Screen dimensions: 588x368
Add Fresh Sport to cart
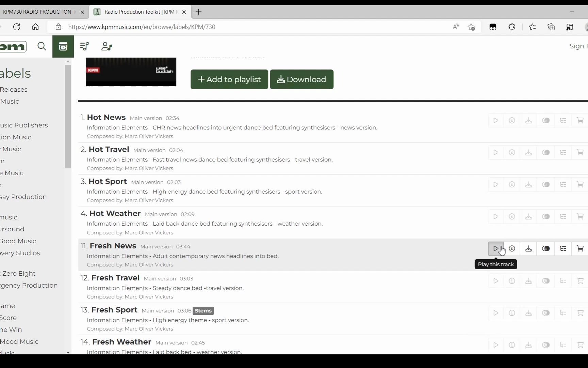(x=580, y=313)
